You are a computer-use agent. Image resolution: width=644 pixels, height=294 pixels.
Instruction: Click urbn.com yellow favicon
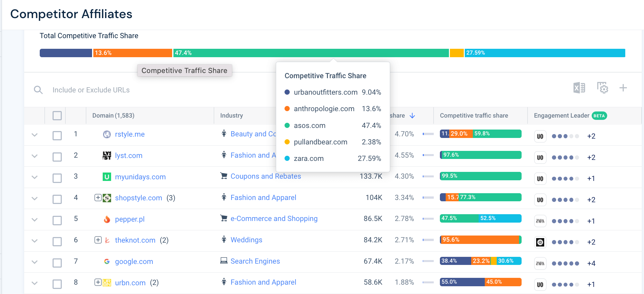[107, 283]
